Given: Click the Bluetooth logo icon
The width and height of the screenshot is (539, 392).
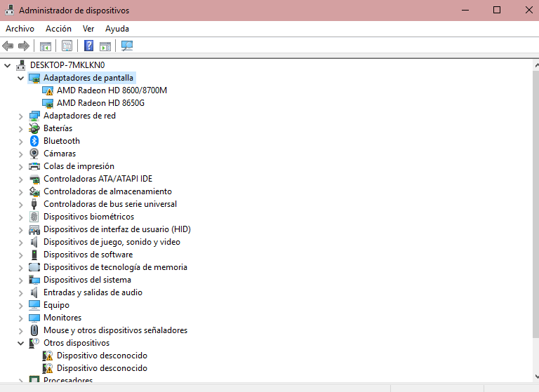Looking at the screenshot, I should pos(34,141).
